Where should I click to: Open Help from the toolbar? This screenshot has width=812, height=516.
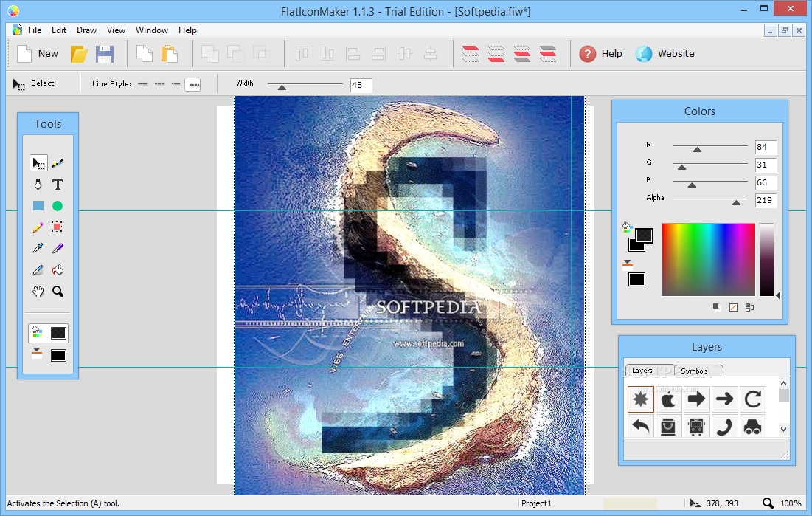[601, 53]
